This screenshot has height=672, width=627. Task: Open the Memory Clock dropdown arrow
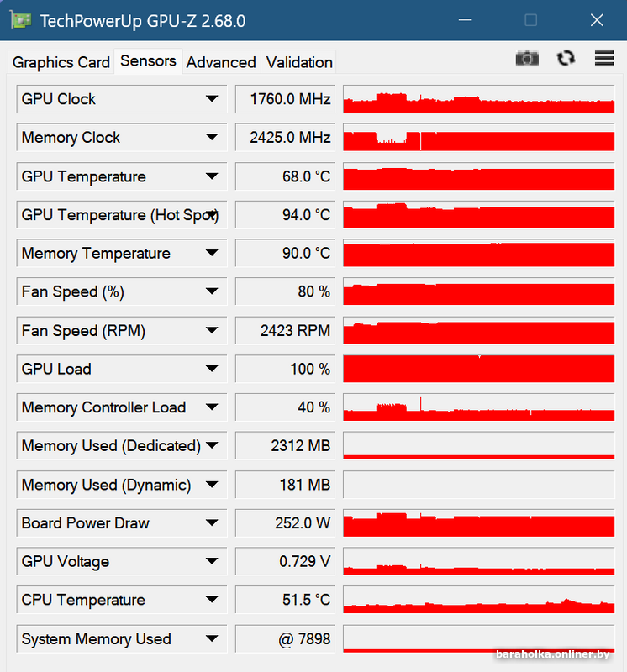212,138
